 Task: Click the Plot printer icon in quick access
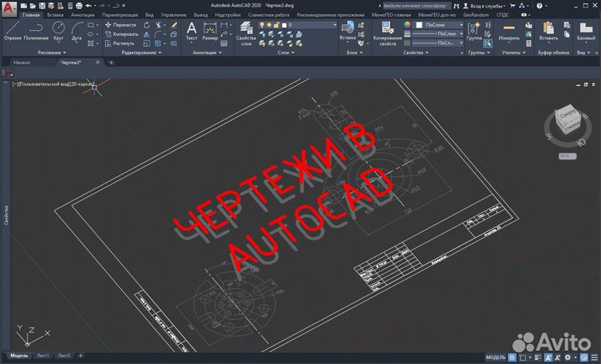pyautogui.click(x=79, y=6)
